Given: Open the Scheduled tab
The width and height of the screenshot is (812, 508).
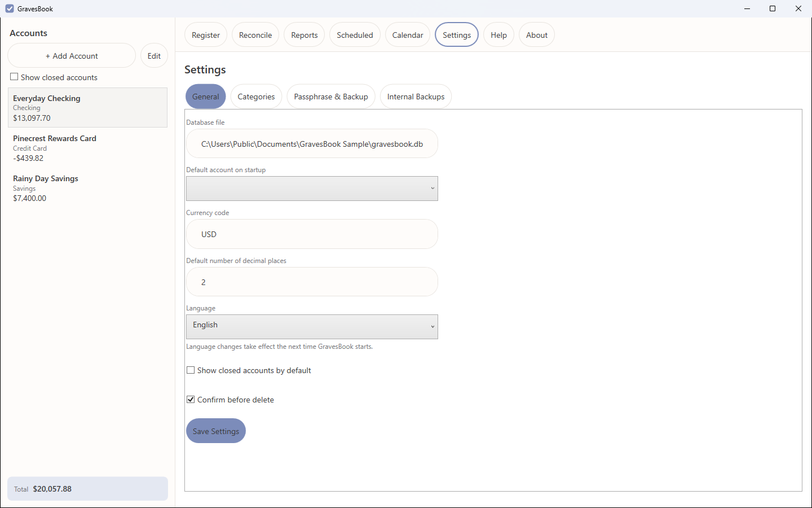Looking at the screenshot, I should point(355,35).
